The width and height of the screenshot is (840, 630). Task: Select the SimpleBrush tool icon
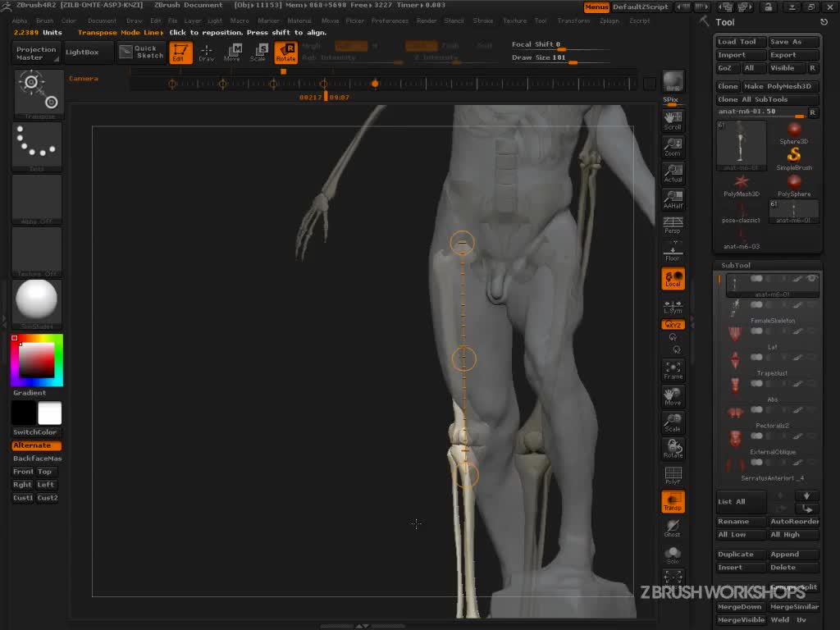pyautogui.click(x=794, y=159)
